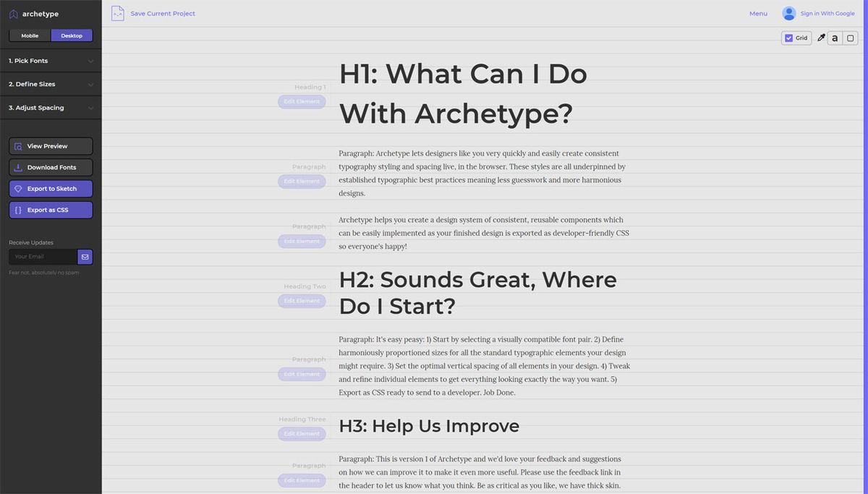This screenshot has width=868, height=494.
Task: Open the Menu at top right
Action: (758, 13)
